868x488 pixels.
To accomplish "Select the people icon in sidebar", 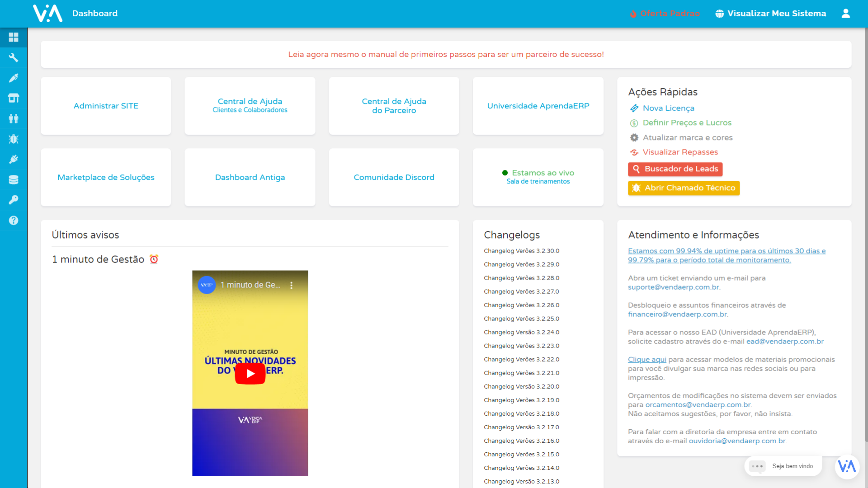I will [14, 118].
